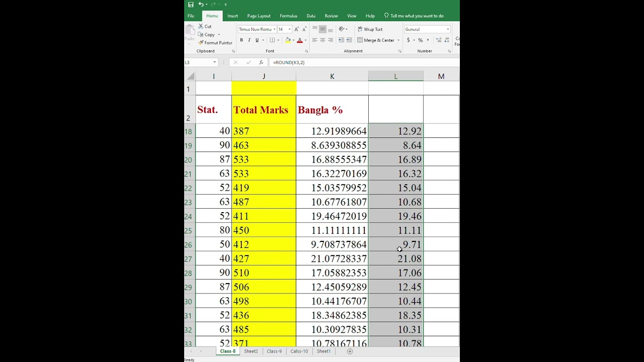Switch to the Calss-10 sheet tab
This screenshot has height=362, width=644.
[299, 351]
